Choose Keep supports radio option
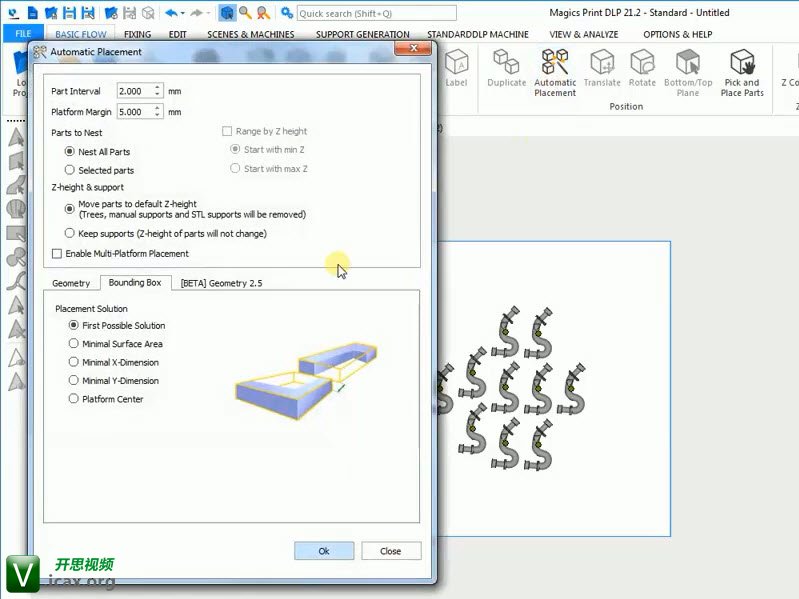799x599 pixels. (70, 233)
